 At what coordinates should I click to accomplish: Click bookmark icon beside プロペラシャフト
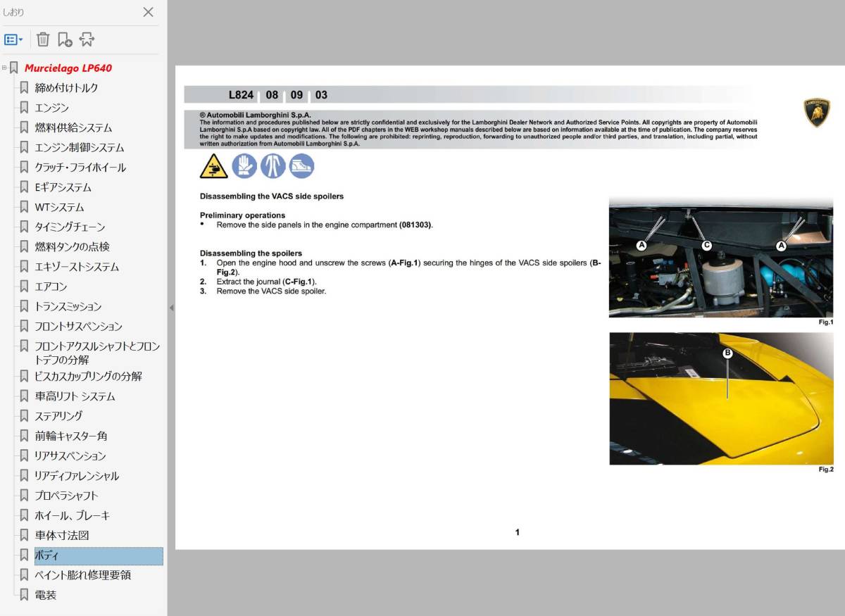tap(24, 496)
